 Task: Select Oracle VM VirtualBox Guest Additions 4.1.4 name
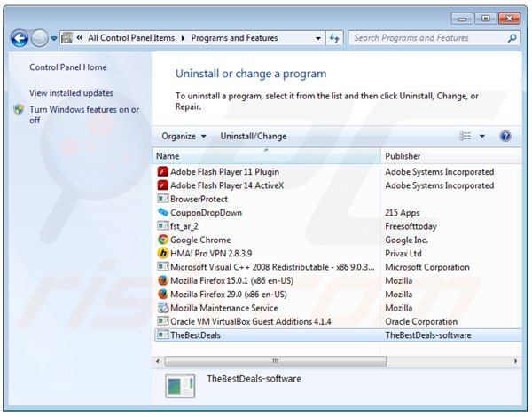(x=250, y=321)
